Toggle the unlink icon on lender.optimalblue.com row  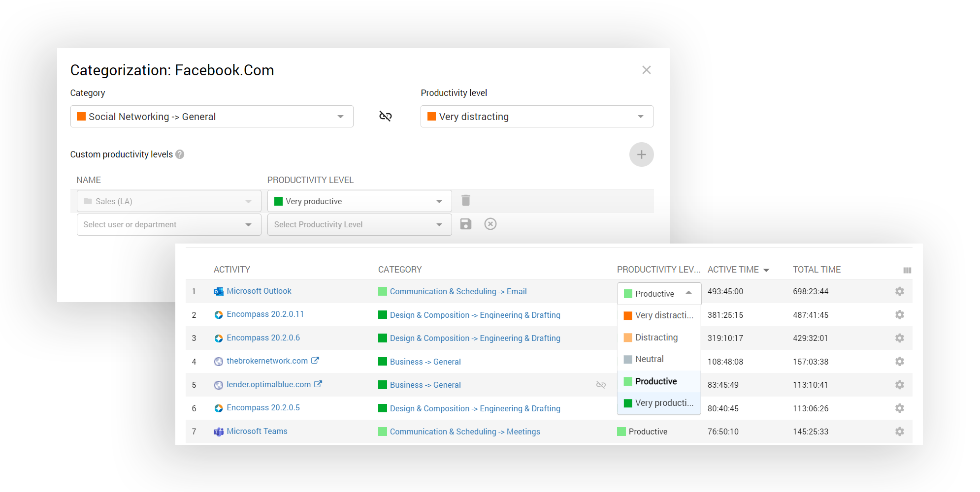point(601,385)
